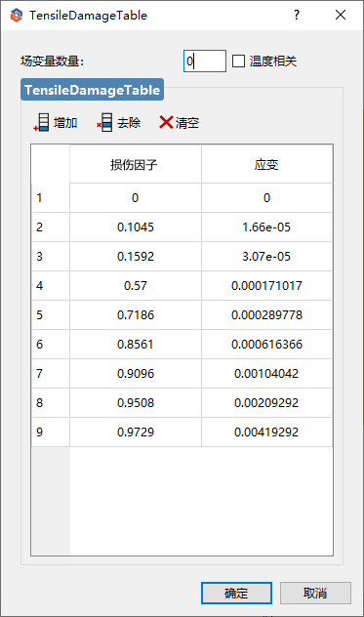The height and width of the screenshot is (617, 364).
Task: Select row header 5
Action: 51,315
